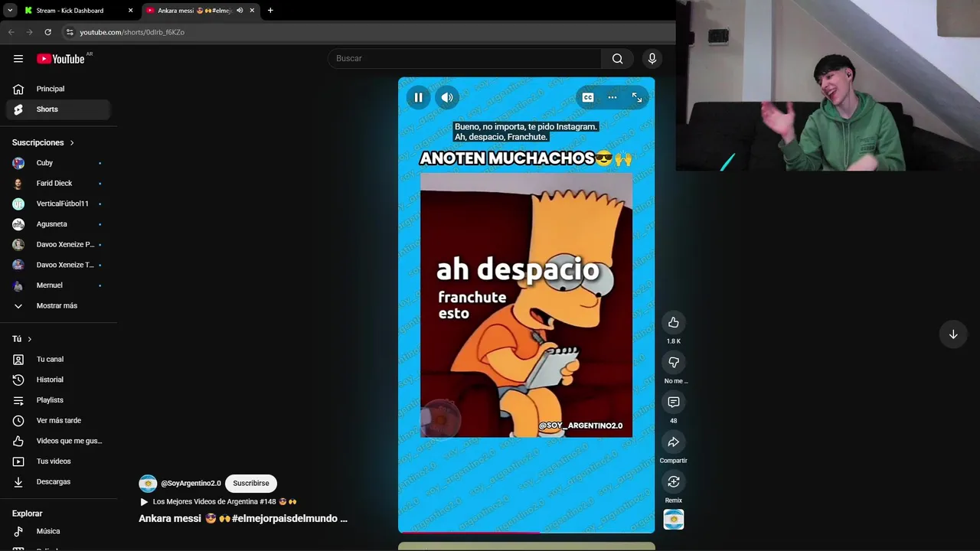Toggle closed captions on the Short
This screenshot has width=980, height=551.
588,97
